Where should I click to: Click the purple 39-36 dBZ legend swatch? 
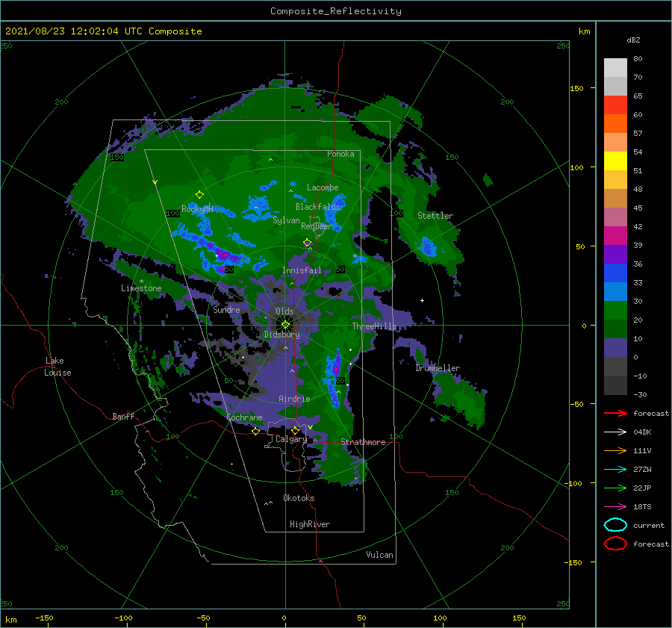click(x=615, y=255)
